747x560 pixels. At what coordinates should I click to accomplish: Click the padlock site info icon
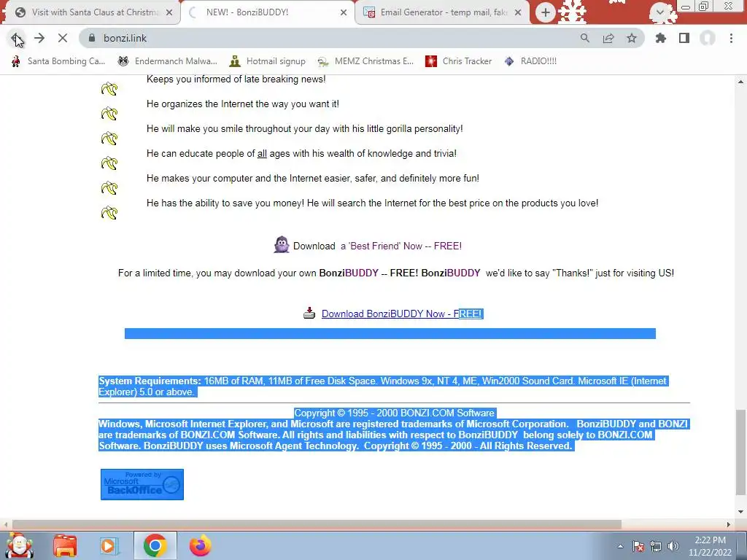pyautogui.click(x=92, y=38)
